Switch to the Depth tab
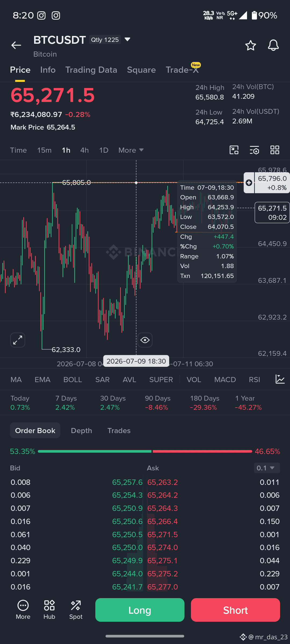This screenshot has width=290, height=644. [x=81, y=430]
